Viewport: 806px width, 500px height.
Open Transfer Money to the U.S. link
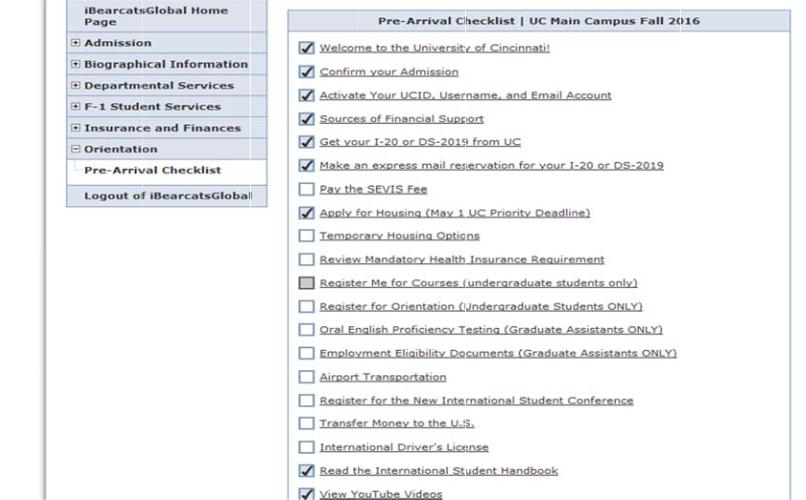tap(396, 423)
